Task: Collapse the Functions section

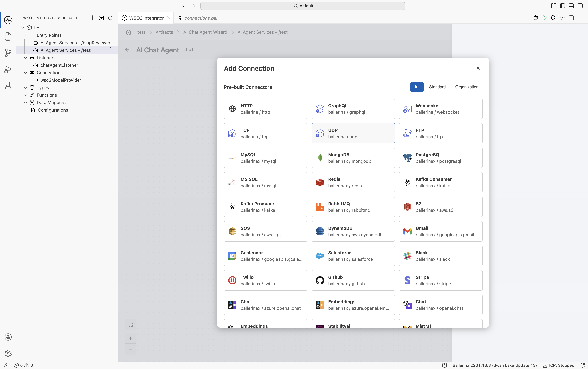Action: pyautogui.click(x=26, y=95)
